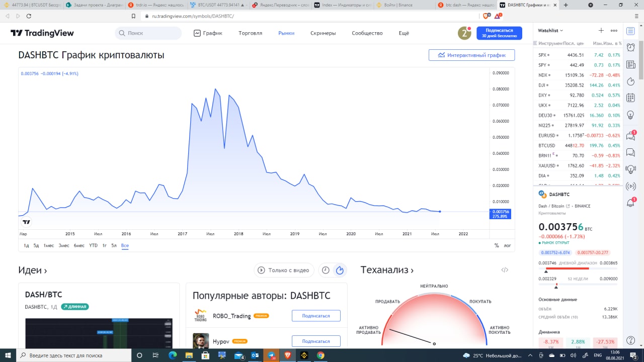The height and width of the screenshot is (362, 644).
Task: Open private chats speech bubble icon
Action: [630, 152]
